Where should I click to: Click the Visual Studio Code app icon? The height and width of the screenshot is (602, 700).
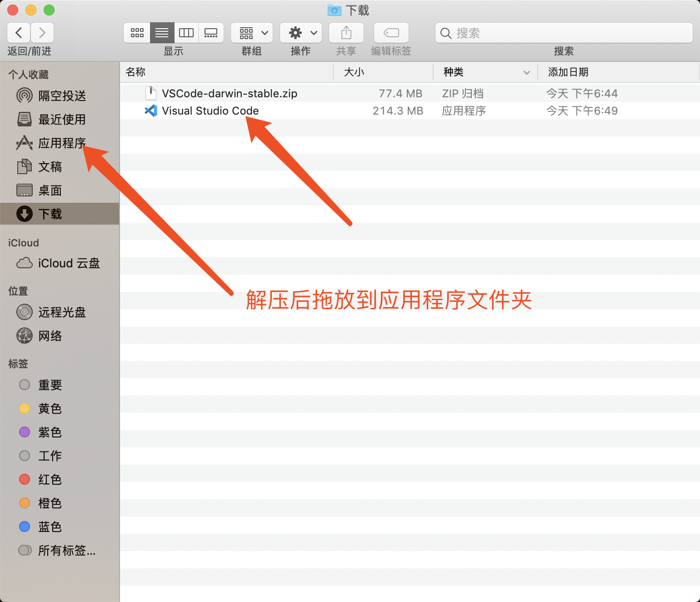[150, 110]
